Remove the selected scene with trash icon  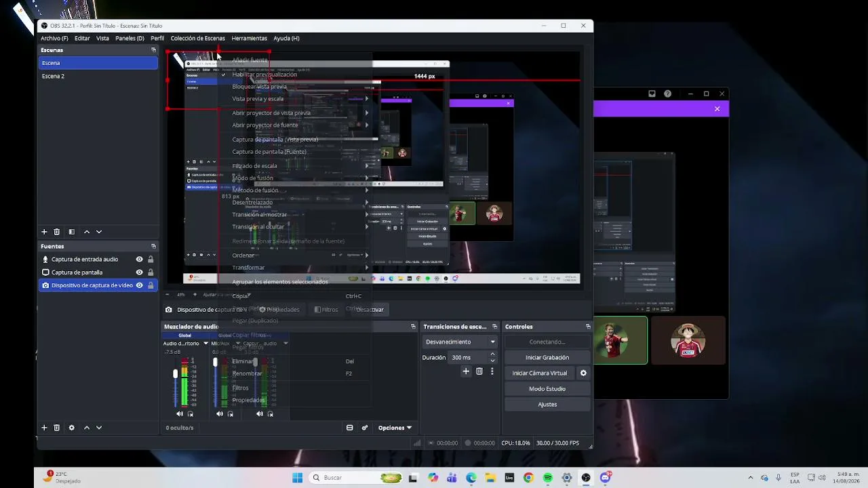(57, 232)
